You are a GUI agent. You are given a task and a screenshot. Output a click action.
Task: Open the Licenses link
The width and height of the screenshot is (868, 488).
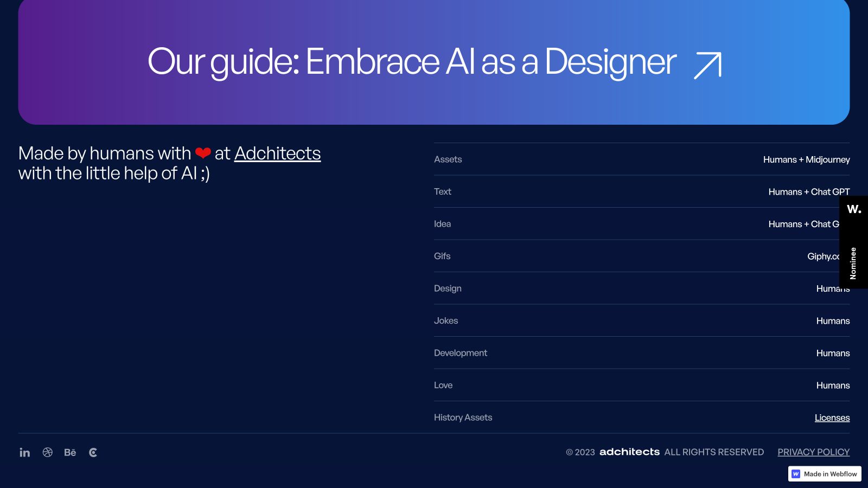point(832,418)
